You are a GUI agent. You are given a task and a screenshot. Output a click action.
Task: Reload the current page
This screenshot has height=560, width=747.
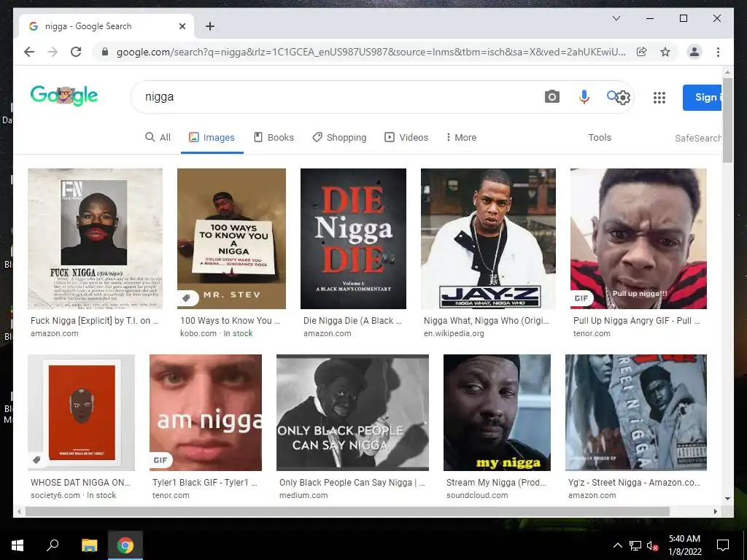(76, 52)
